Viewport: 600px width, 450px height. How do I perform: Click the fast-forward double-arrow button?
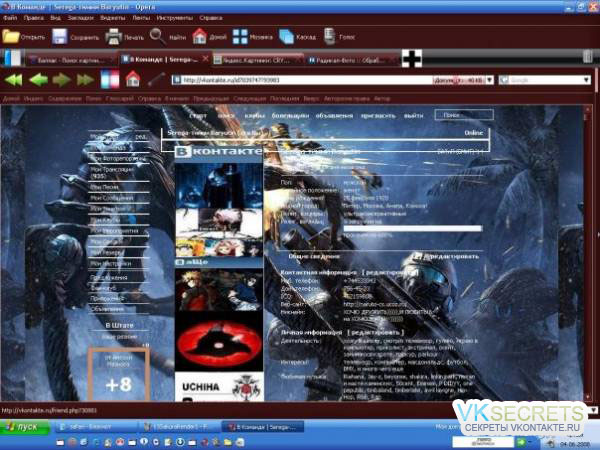[x=85, y=80]
